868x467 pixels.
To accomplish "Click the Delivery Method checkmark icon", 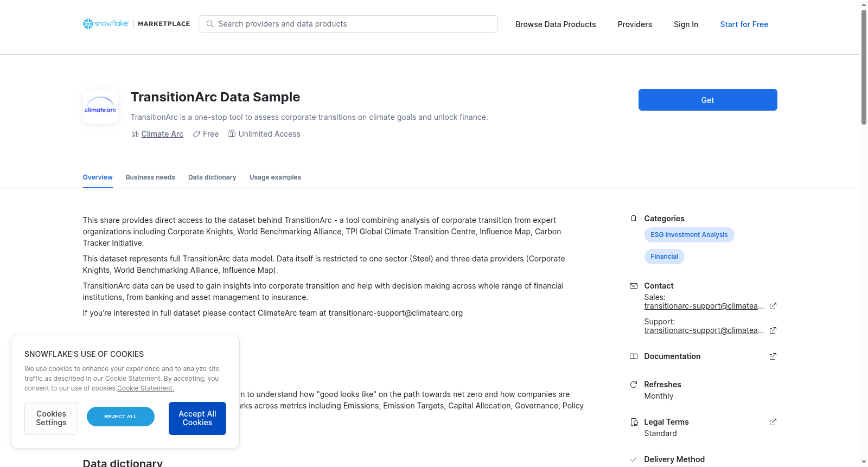I will tap(634, 459).
